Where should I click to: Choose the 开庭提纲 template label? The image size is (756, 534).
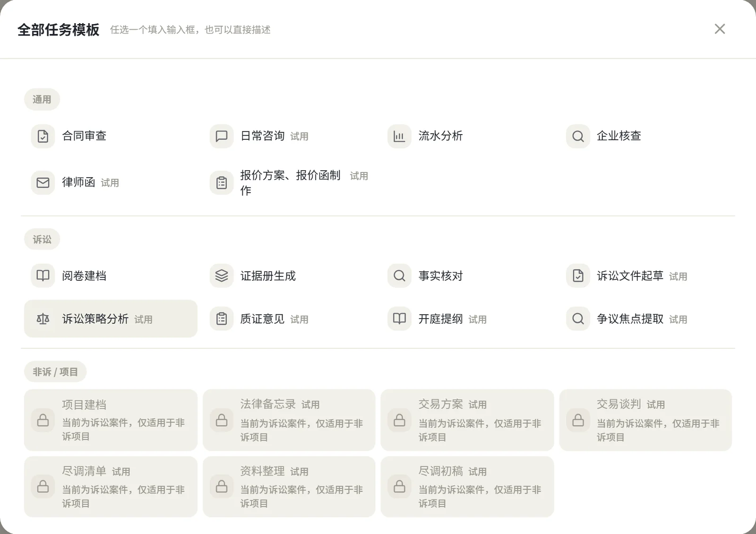440,319
